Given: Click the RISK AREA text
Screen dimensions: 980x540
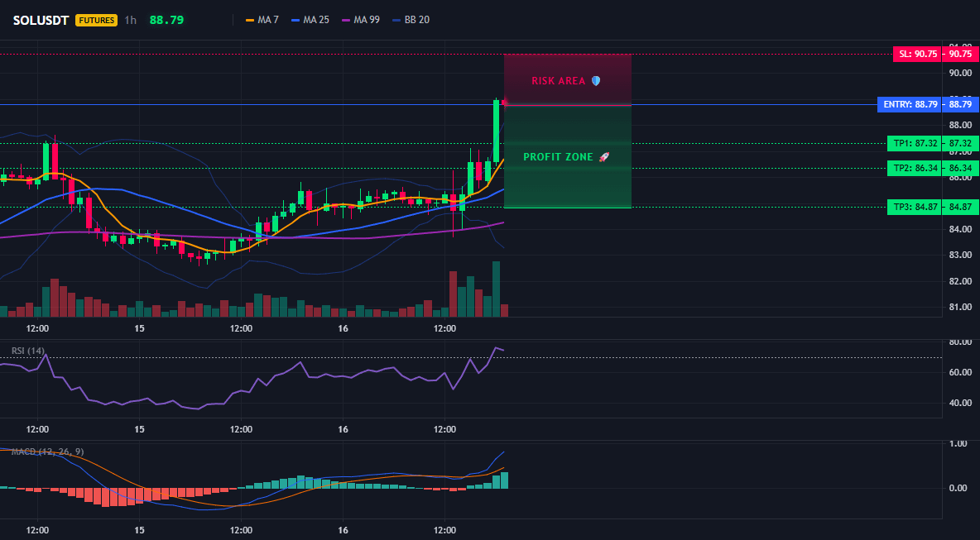Looking at the screenshot, I should tap(558, 81).
